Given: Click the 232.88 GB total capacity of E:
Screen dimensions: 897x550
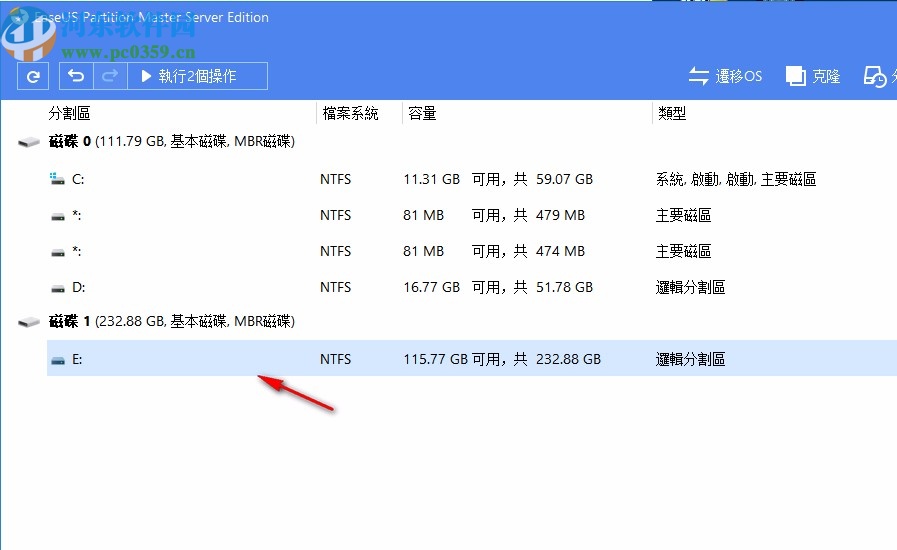Looking at the screenshot, I should [568, 359].
